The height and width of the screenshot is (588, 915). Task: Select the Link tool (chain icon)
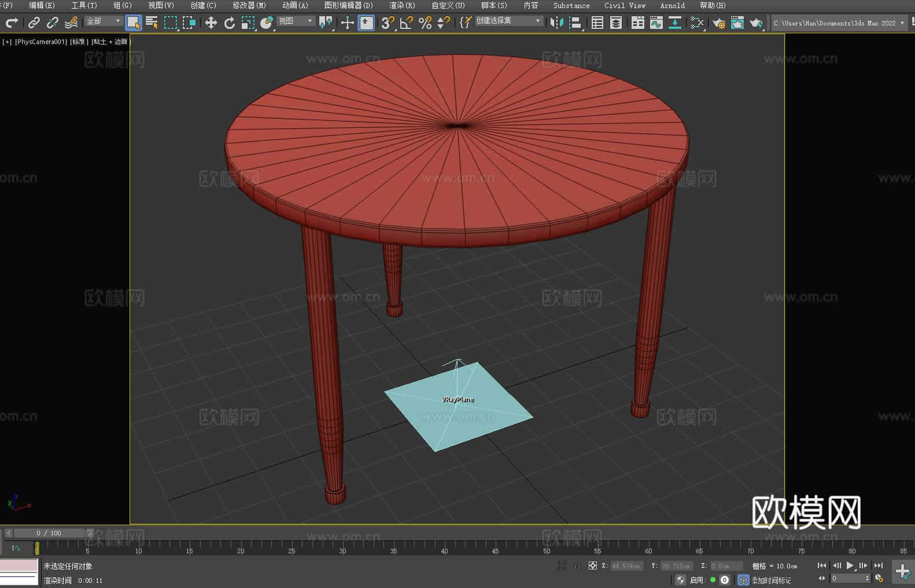(x=34, y=23)
